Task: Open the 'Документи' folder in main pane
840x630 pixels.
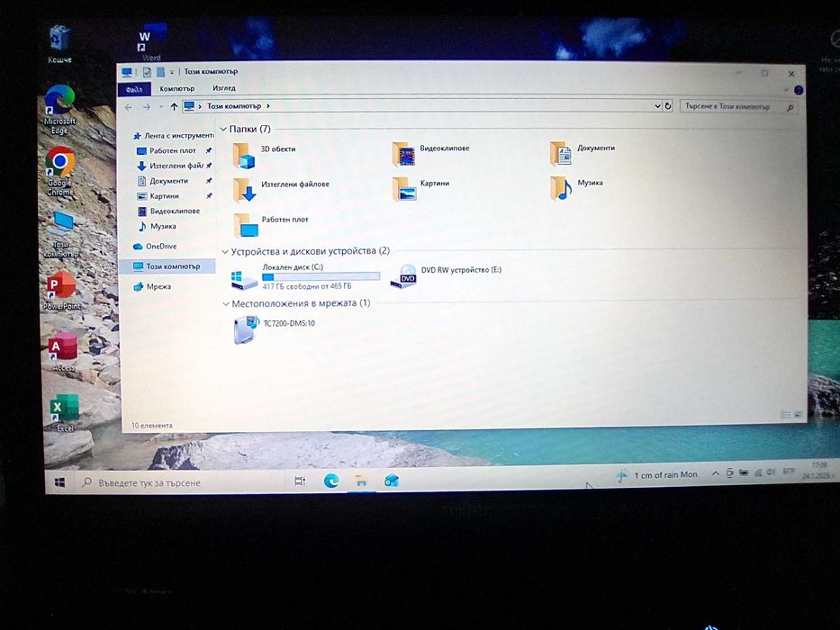Action: coord(583,153)
